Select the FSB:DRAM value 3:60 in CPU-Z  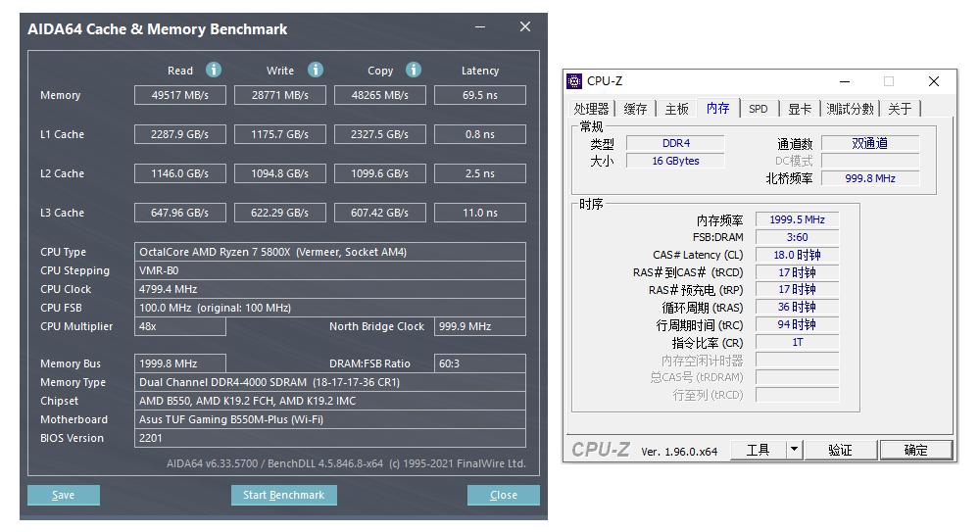coord(797,237)
